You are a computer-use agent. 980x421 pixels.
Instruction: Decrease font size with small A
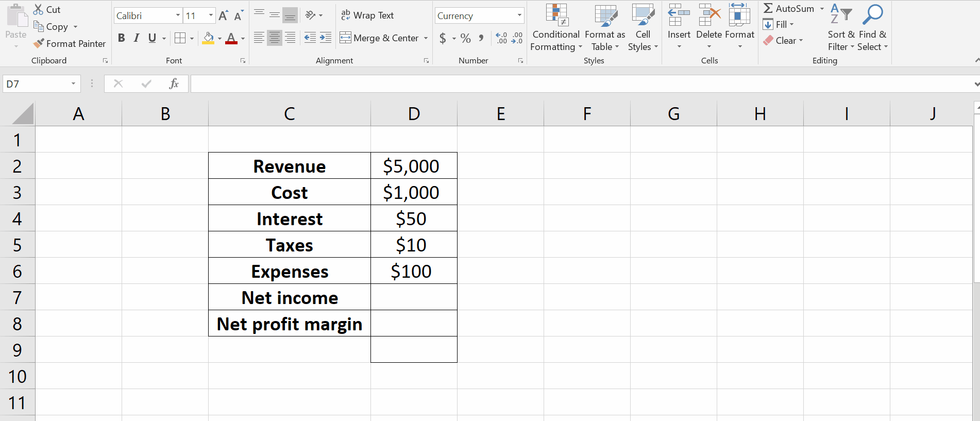[x=239, y=15]
